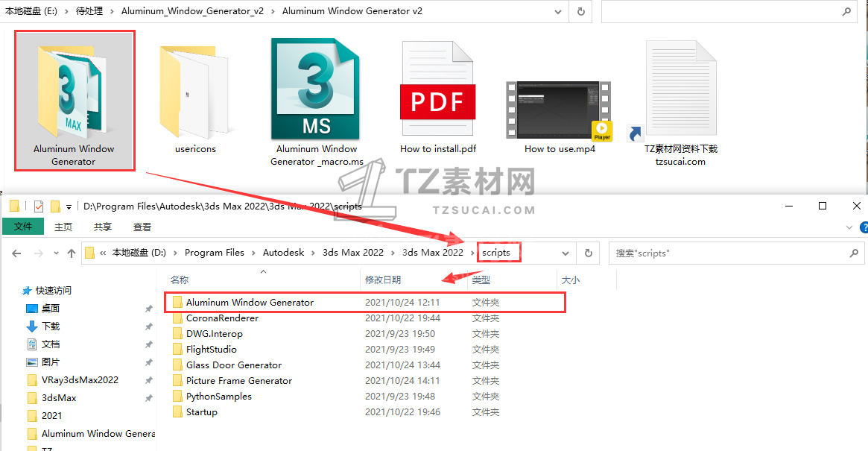Open 图片 in navigation pane
868x451 pixels.
pyautogui.click(x=51, y=362)
